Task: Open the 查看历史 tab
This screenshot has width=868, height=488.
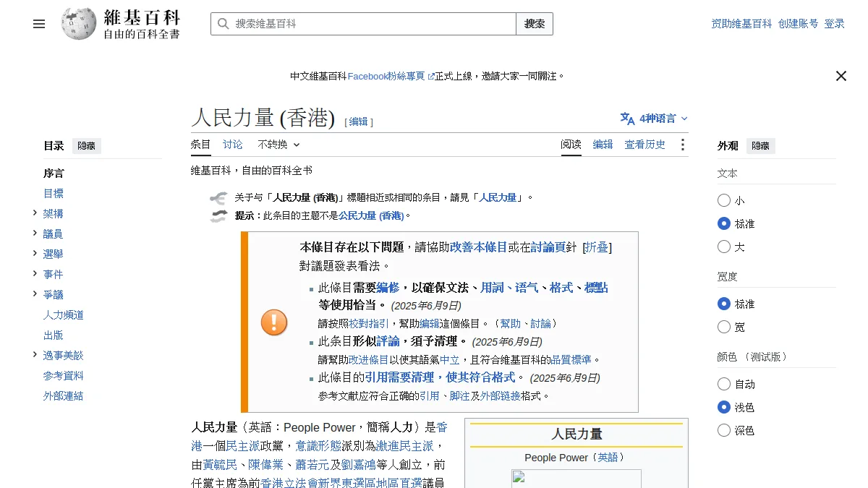Action: tap(645, 145)
